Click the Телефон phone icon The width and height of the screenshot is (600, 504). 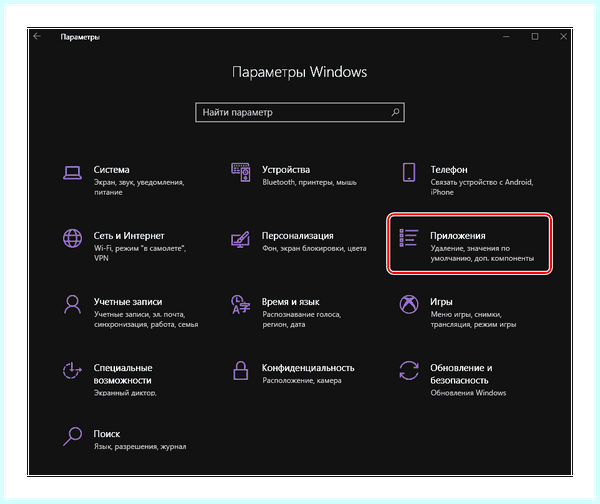click(x=409, y=172)
